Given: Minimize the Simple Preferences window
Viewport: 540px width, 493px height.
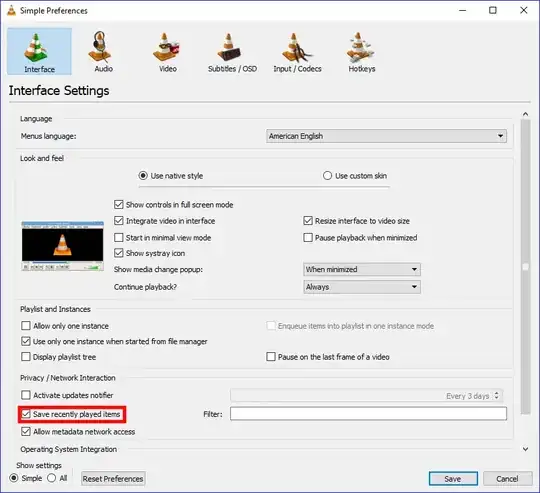Looking at the screenshot, I should 463,10.
